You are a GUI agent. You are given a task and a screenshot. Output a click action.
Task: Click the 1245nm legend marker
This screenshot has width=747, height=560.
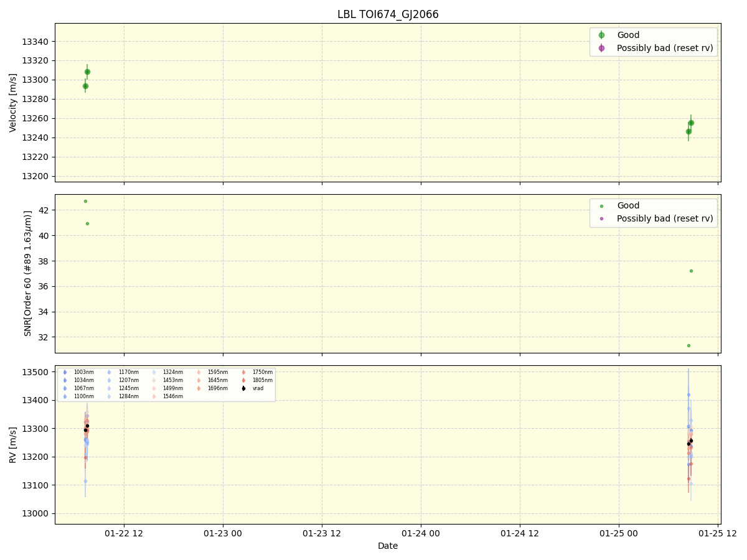point(110,388)
